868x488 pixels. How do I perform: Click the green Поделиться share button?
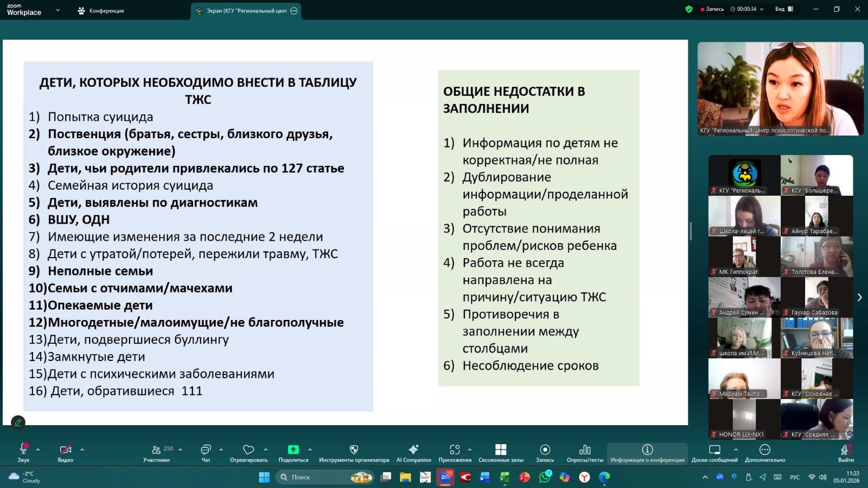[293, 452]
